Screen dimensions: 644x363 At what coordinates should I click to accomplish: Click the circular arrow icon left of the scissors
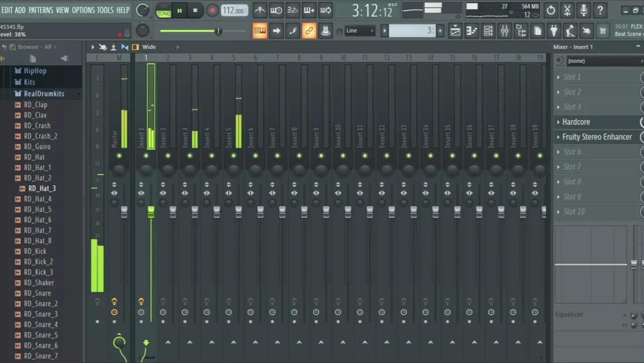[551, 10]
